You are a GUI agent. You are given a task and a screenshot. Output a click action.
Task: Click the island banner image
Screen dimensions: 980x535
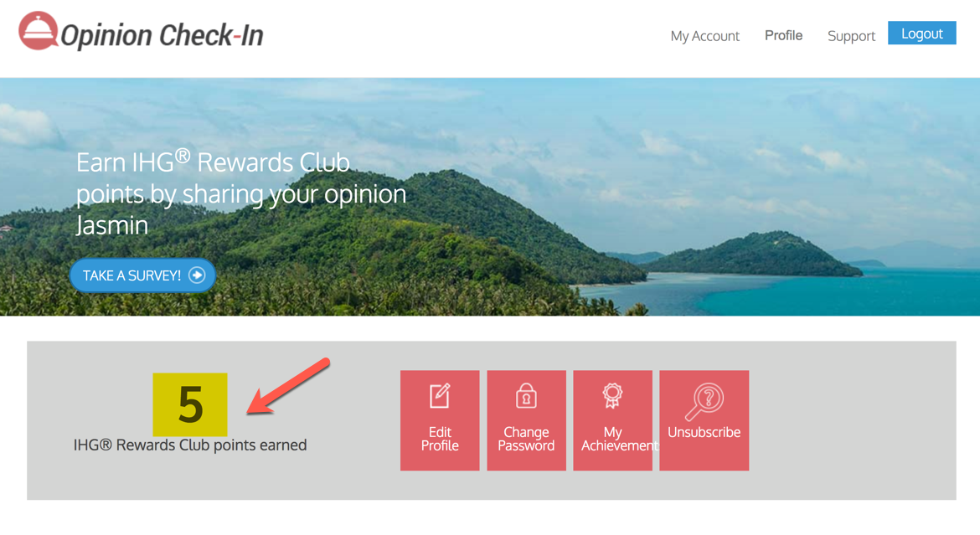[x=490, y=197]
